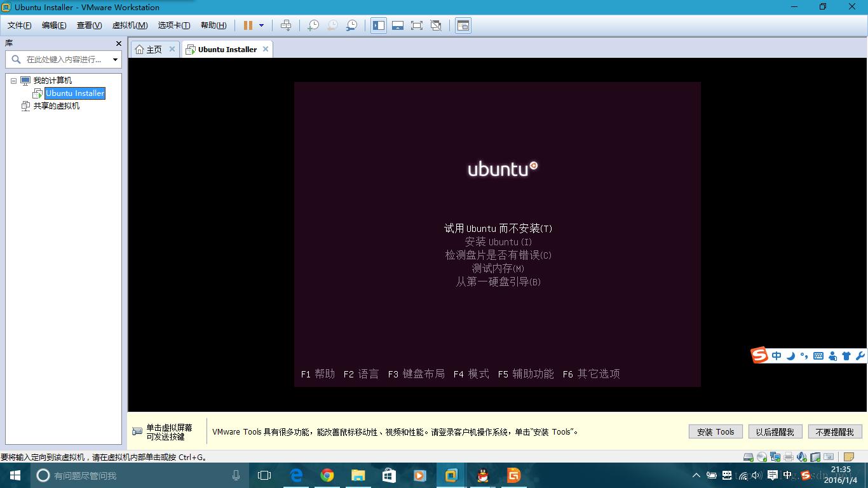Screen dimensions: 868x488
Task: Open the QQ penguin taskbar icon
Action: (x=483, y=475)
